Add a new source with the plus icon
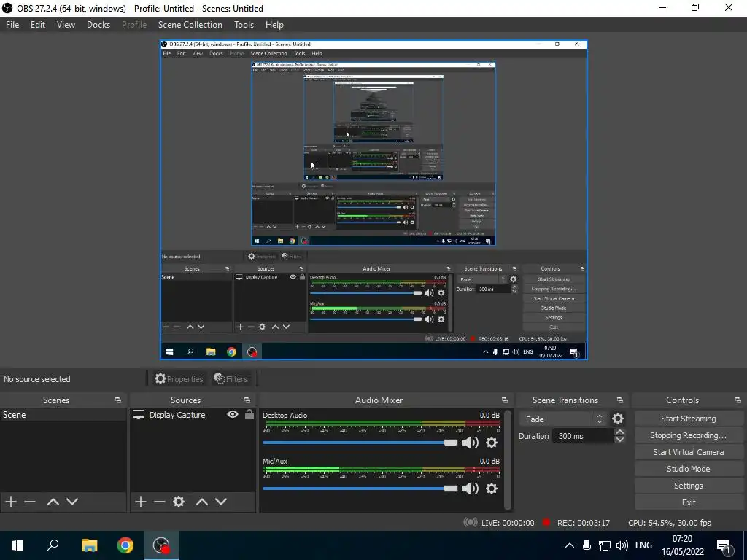Viewport: 747px width, 560px height. pyautogui.click(x=141, y=502)
